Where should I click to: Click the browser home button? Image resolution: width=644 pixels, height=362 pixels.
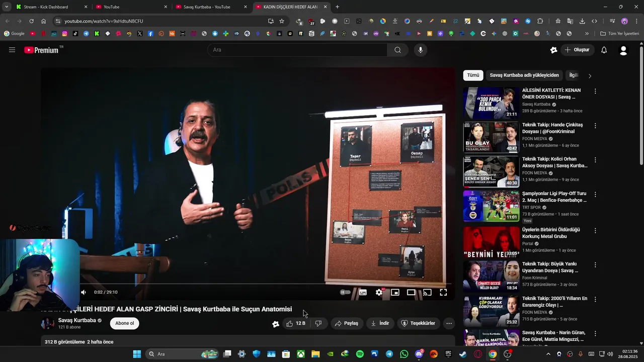(44, 21)
